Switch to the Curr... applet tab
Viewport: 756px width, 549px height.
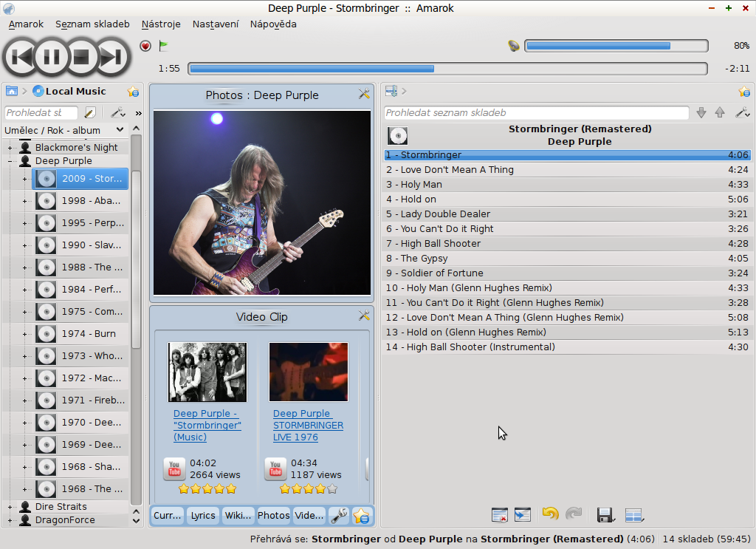pyautogui.click(x=168, y=516)
